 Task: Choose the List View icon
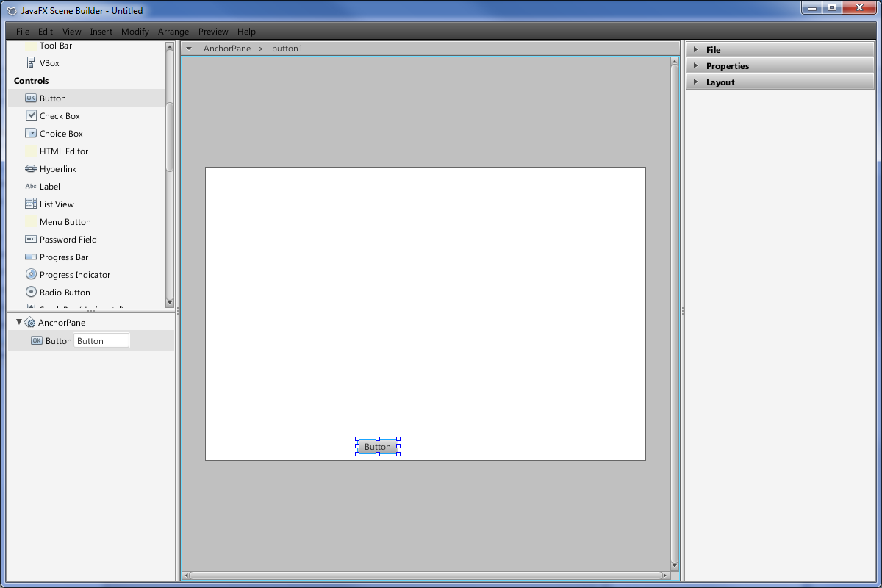coord(31,204)
